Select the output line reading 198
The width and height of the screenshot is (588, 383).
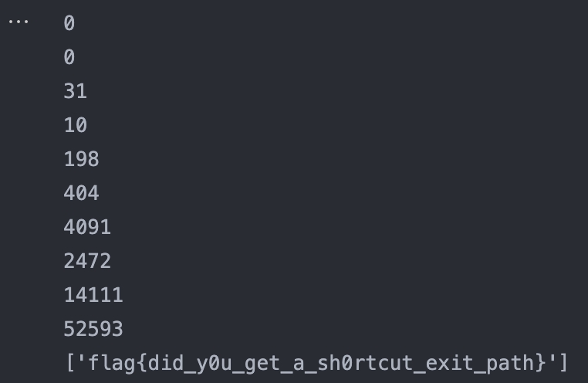click(x=81, y=160)
